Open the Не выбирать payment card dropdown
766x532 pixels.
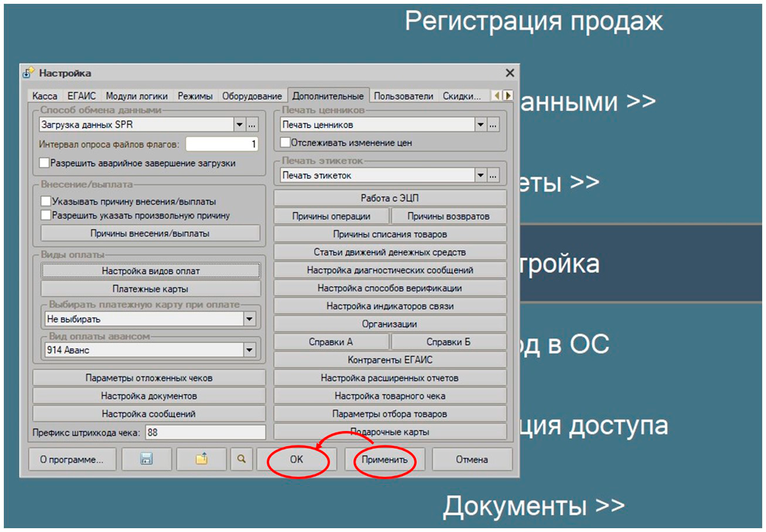(249, 319)
